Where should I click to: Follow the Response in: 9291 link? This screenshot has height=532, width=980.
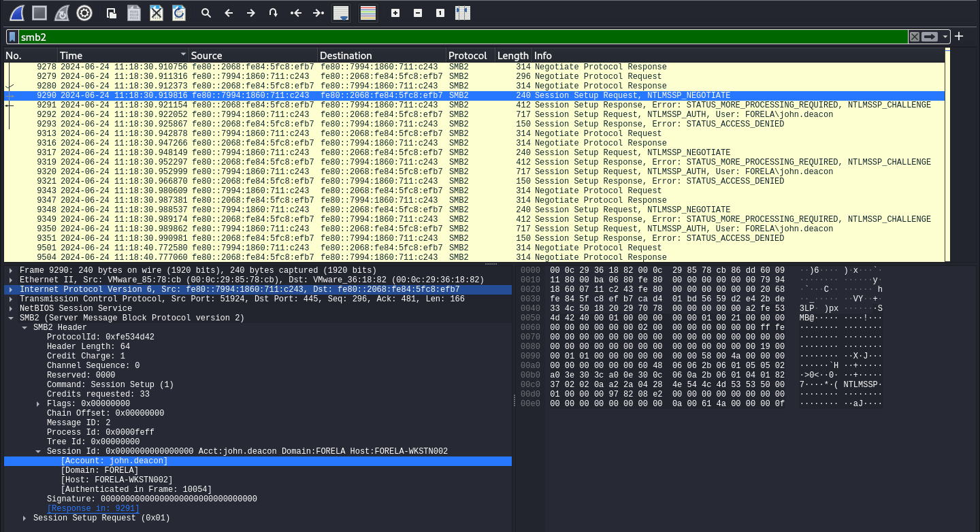click(x=93, y=509)
